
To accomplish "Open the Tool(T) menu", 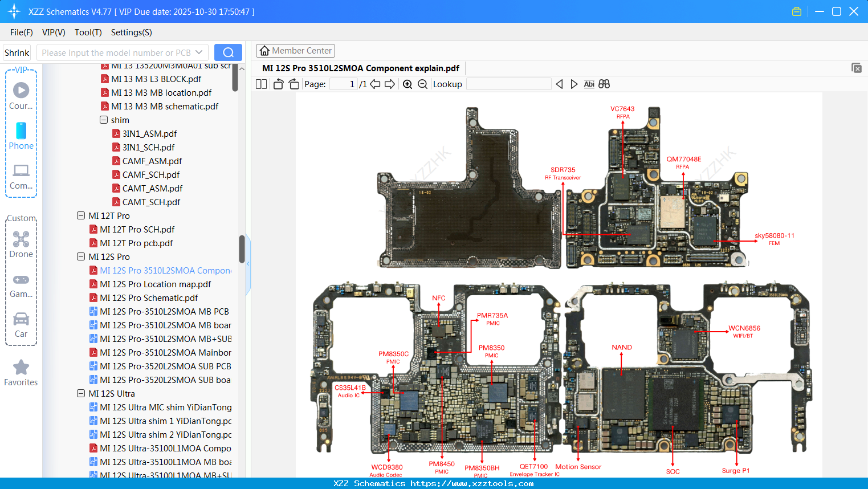I will click(x=88, y=32).
